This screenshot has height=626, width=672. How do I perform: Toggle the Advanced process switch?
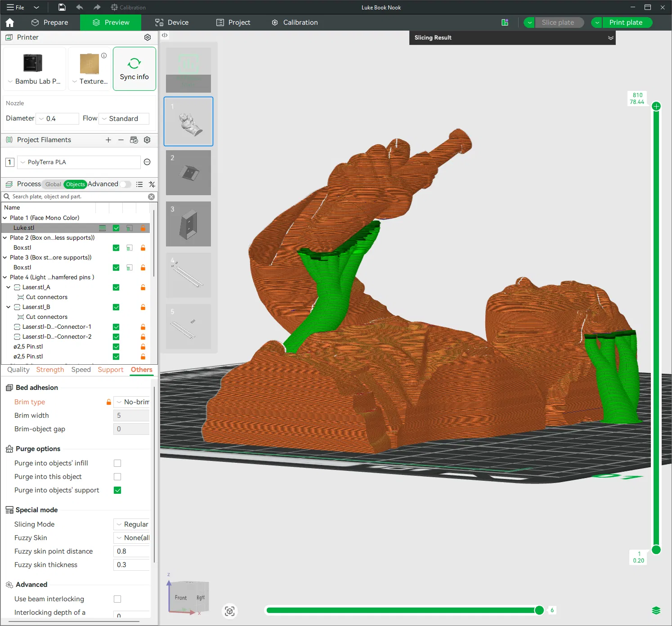(125, 184)
